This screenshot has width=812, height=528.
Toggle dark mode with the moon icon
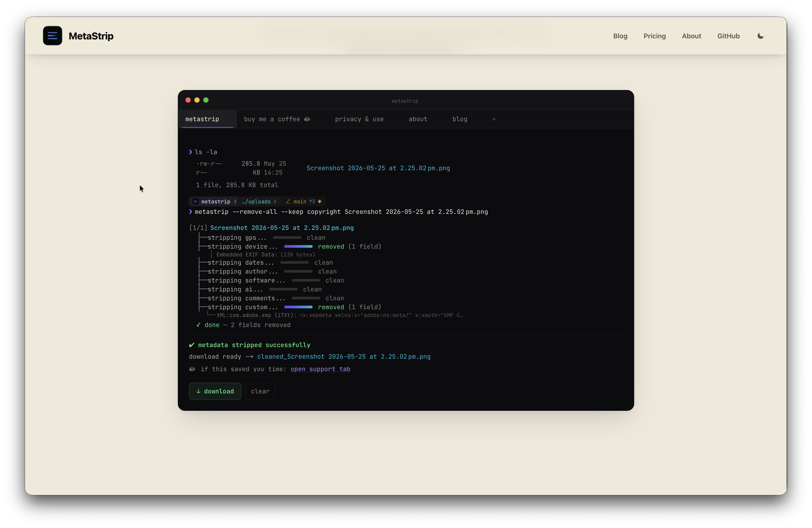(x=761, y=36)
